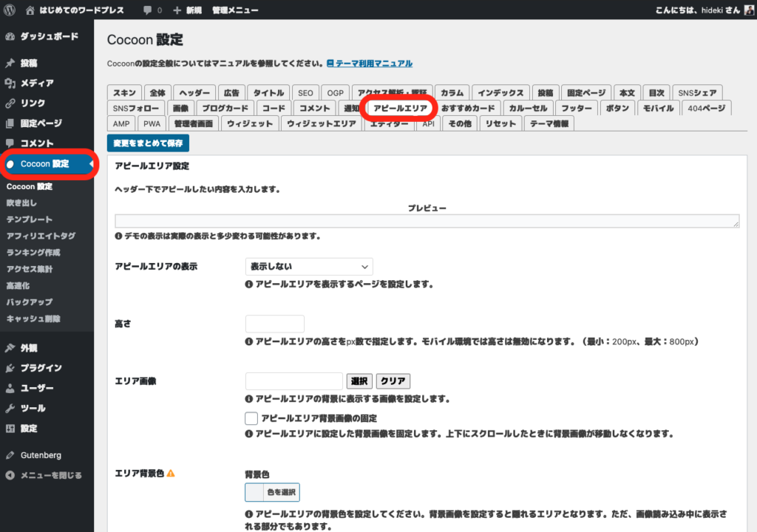
Task: Open the comments bubble icon in admin bar
Action: click(147, 10)
